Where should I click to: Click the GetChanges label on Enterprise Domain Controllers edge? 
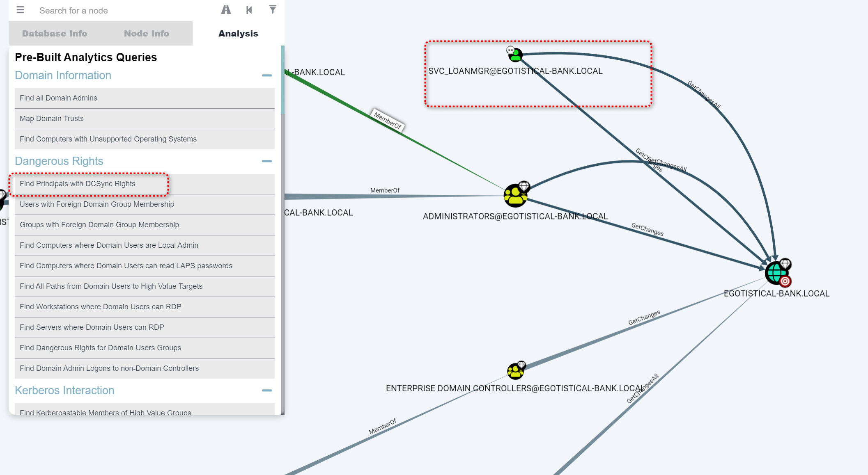tap(644, 317)
